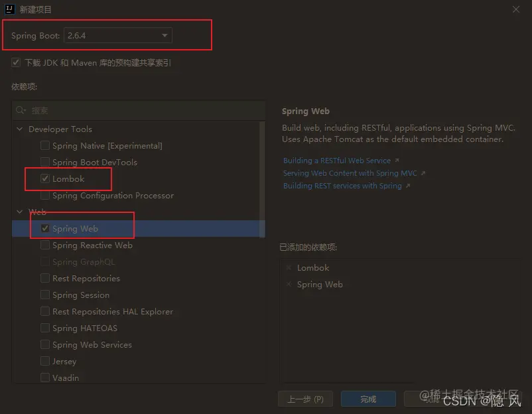Click the Finish (完成) button
532x414 pixels.
368,399
